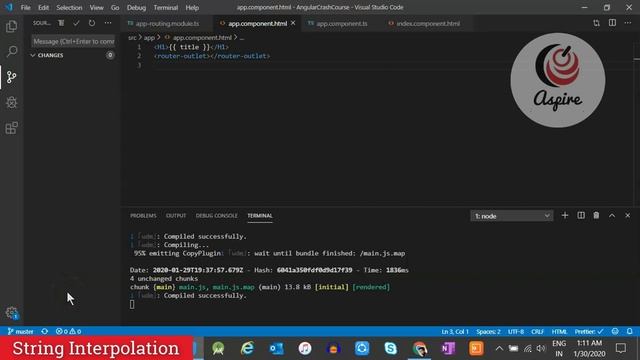Image resolution: width=640 pixels, height=360 pixels.
Task: Click 'Ln 3, Col 1' in status bar
Action: tap(455, 331)
